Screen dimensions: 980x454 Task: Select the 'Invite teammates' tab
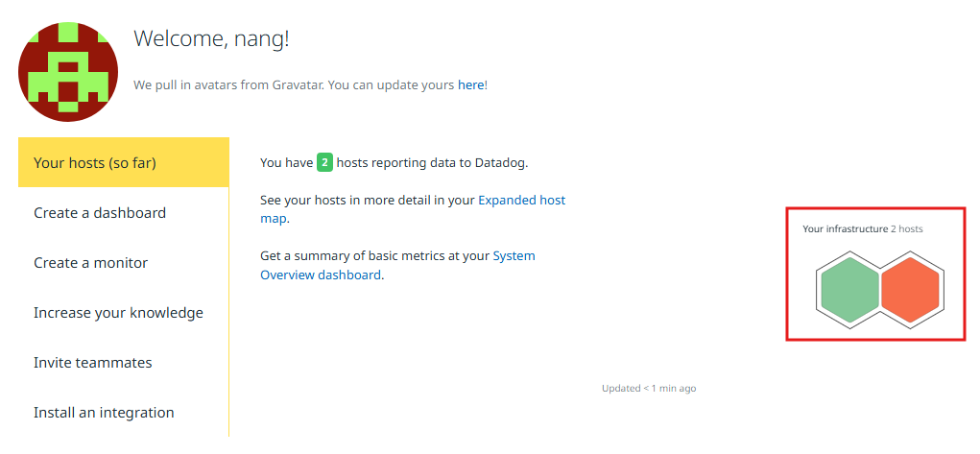click(124, 363)
